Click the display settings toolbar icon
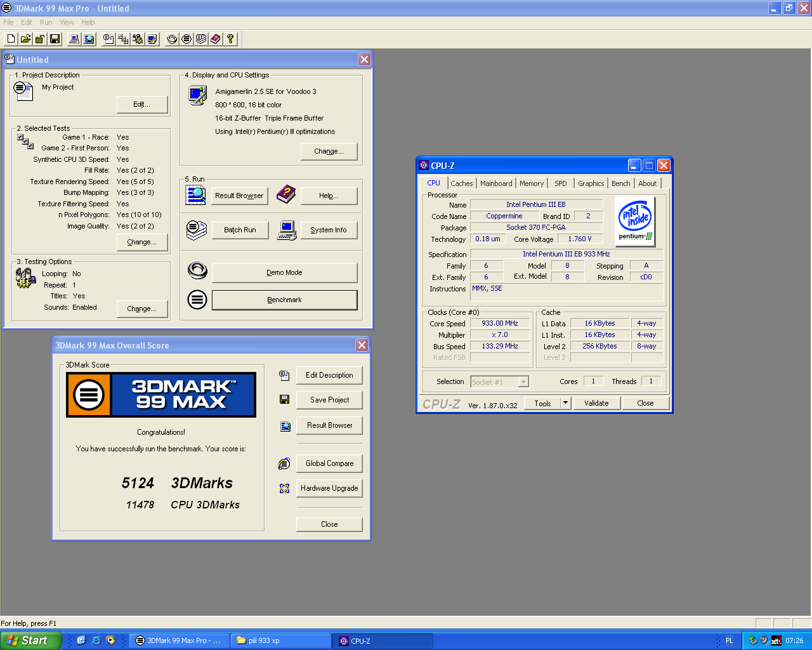This screenshot has width=812, height=650. [x=152, y=39]
